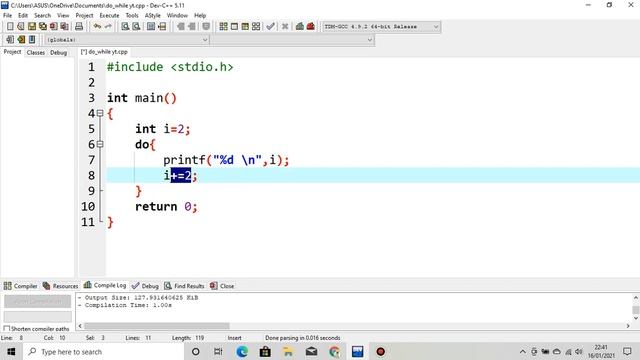The image size is (640, 360).
Task: Open the Compile Log bottom tab
Action: click(x=105, y=285)
